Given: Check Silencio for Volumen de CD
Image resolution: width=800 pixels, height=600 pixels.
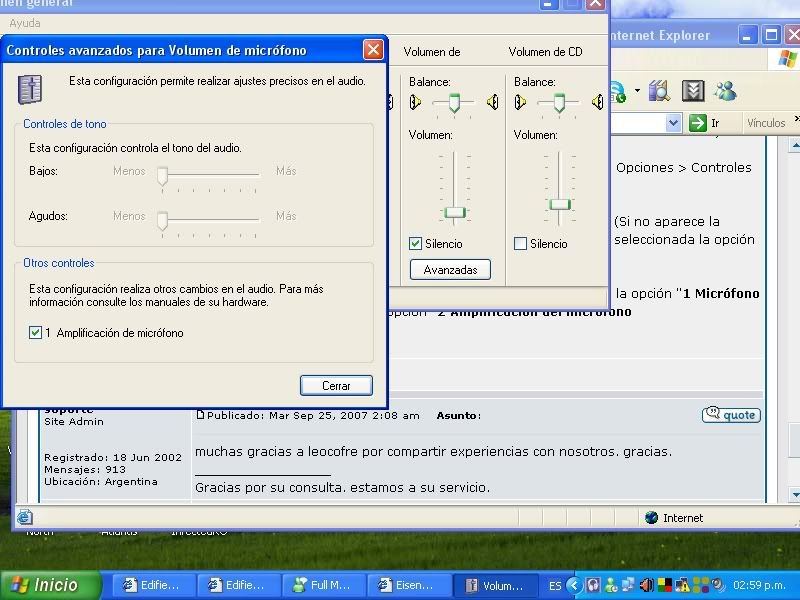Looking at the screenshot, I should click(x=520, y=243).
